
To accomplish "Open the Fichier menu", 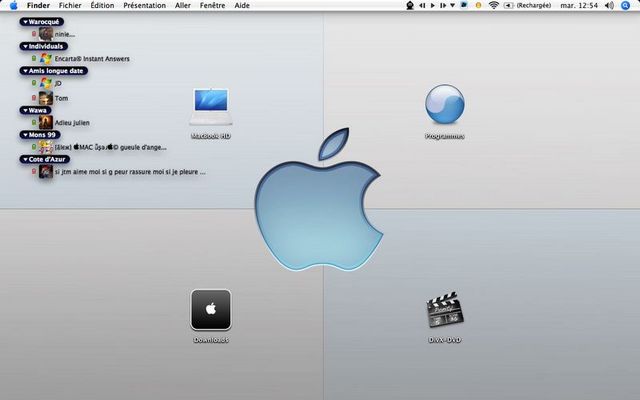I will pyautogui.click(x=70, y=5).
